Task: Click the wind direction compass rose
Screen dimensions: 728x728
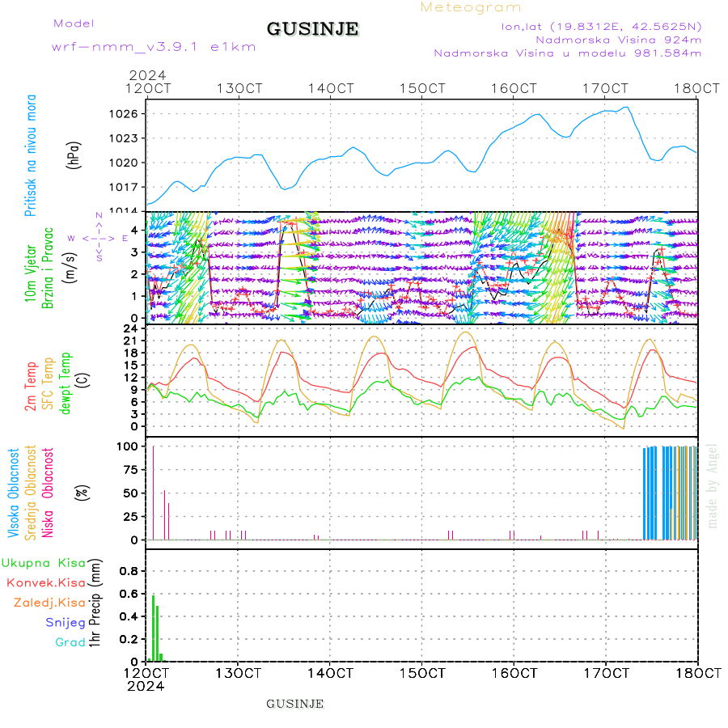Action: coord(99,237)
